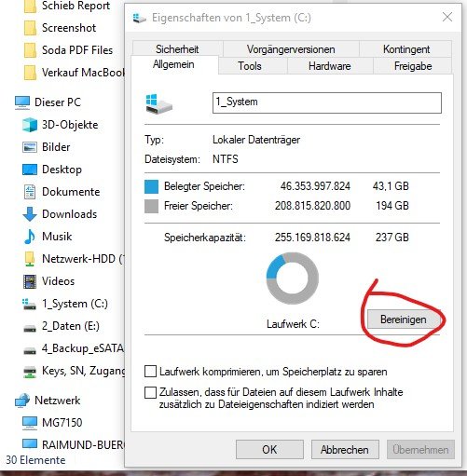
Task: Toggle the Zulassen indexing checkbox
Action: pyautogui.click(x=150, y=392)
